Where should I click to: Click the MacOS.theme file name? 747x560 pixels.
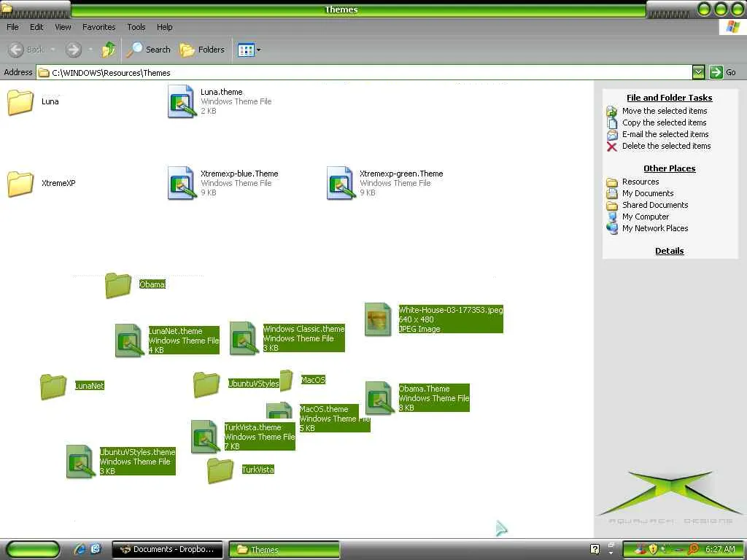click(324, 409)
